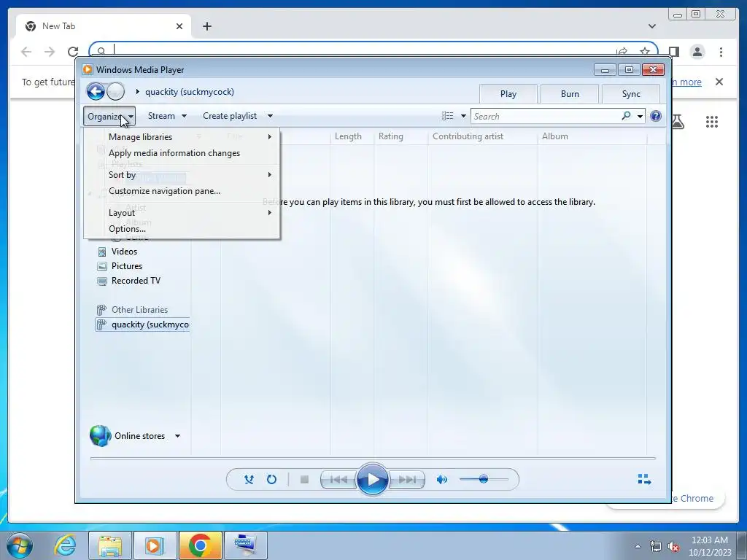Bookmark this page in Chrome
The width and height of the screenshot is (747, 560).
[645, 52]
